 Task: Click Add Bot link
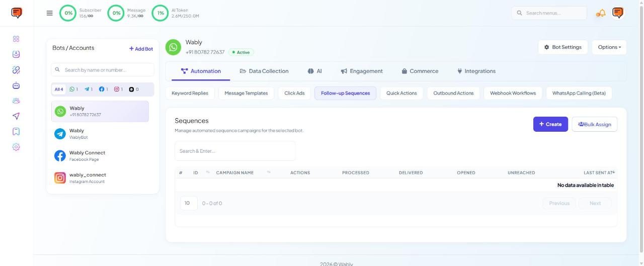point(141,49)
